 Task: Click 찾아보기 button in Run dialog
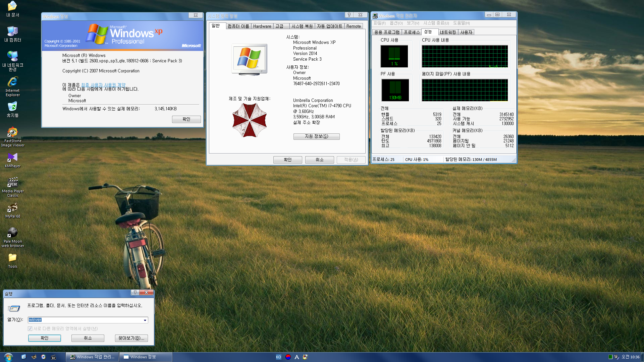(131, 338)
